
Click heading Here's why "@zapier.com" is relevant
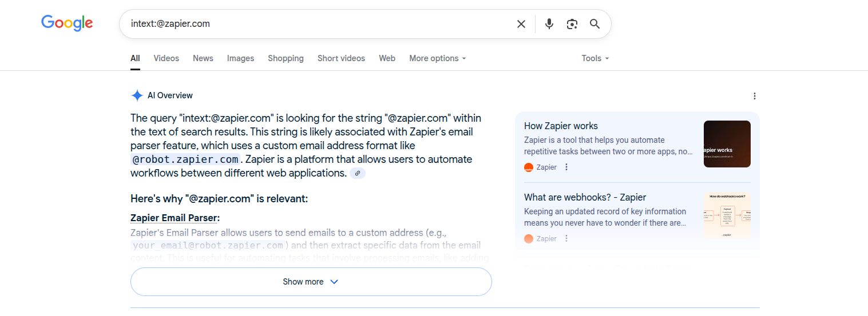pos(219,199)
